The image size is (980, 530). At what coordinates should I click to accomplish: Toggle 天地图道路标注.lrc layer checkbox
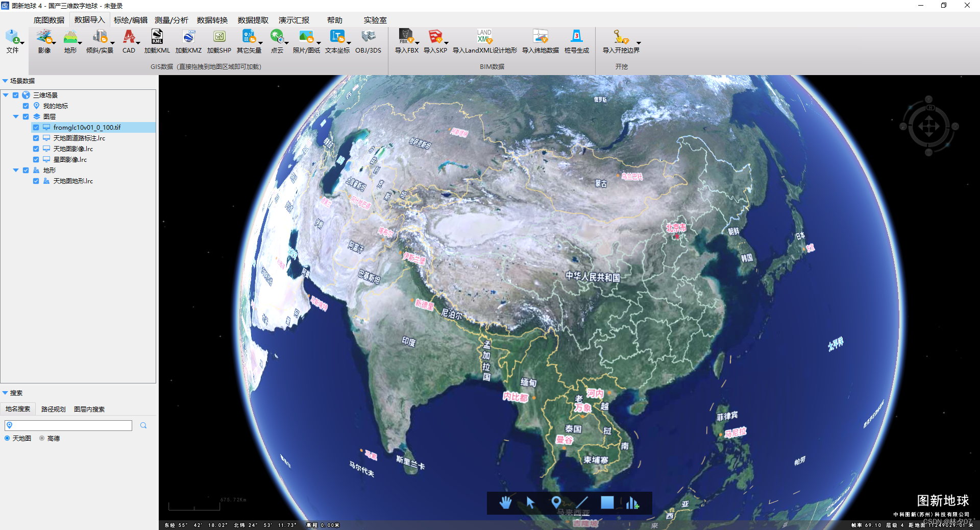coord(36,138)
